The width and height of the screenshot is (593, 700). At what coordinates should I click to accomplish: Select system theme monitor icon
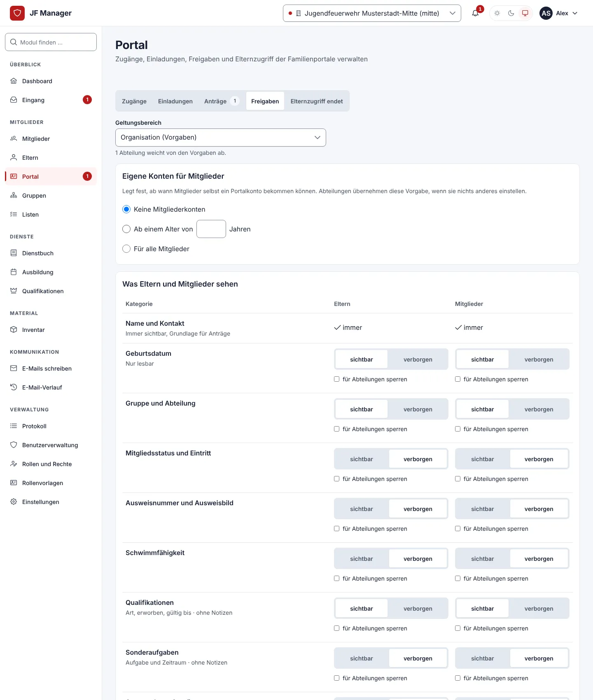[x=525, y=13]
